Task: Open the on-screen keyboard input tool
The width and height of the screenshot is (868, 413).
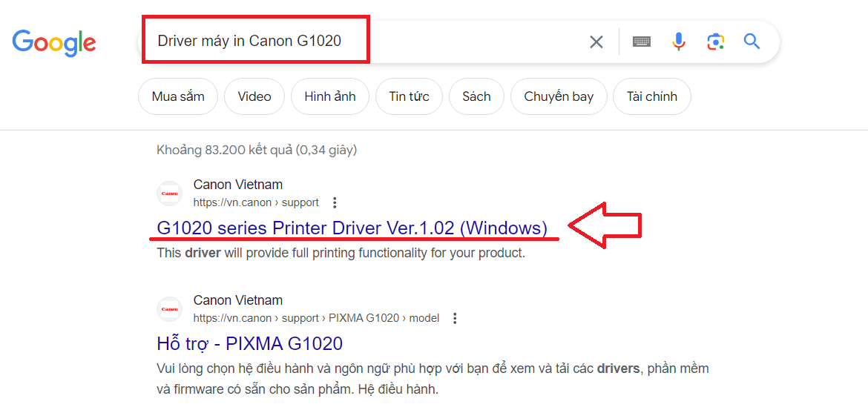Action: coord(642,42)
